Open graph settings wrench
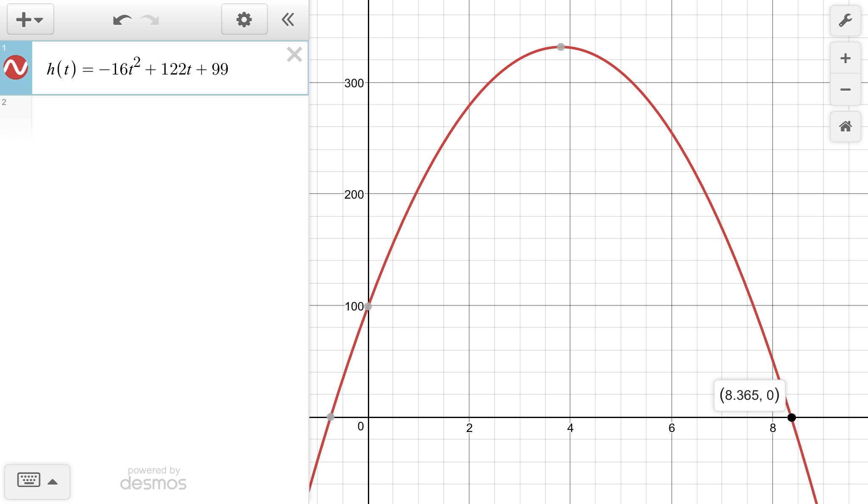This screenshot has height=504, width=868. [x=845, y=20]
